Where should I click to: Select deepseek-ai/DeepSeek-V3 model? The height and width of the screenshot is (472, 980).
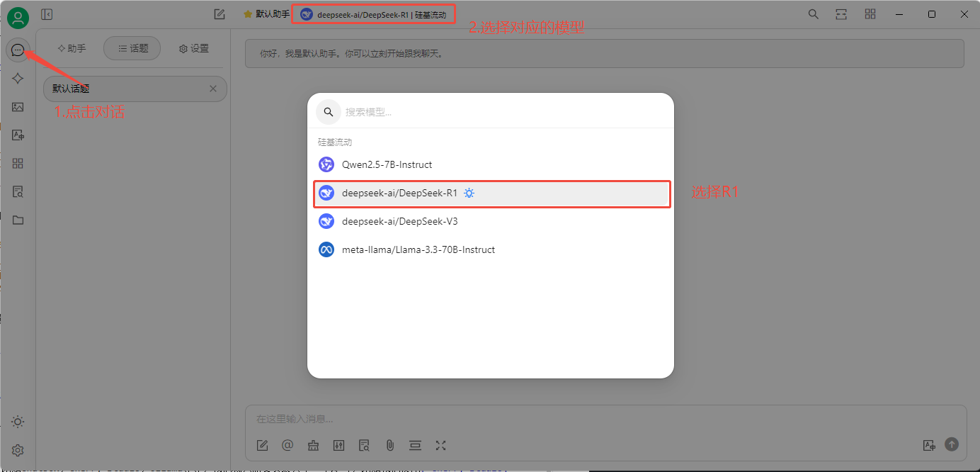(x=492, y=221)
